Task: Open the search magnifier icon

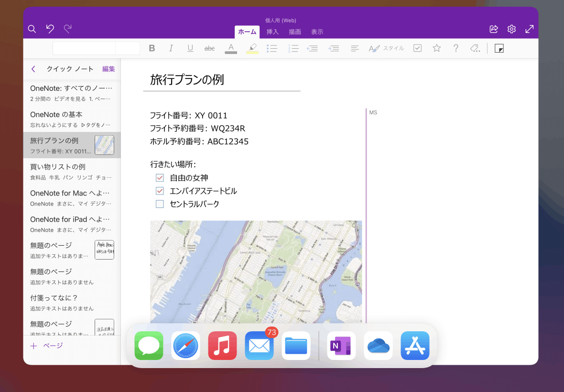Action: [x=32, y=29]
